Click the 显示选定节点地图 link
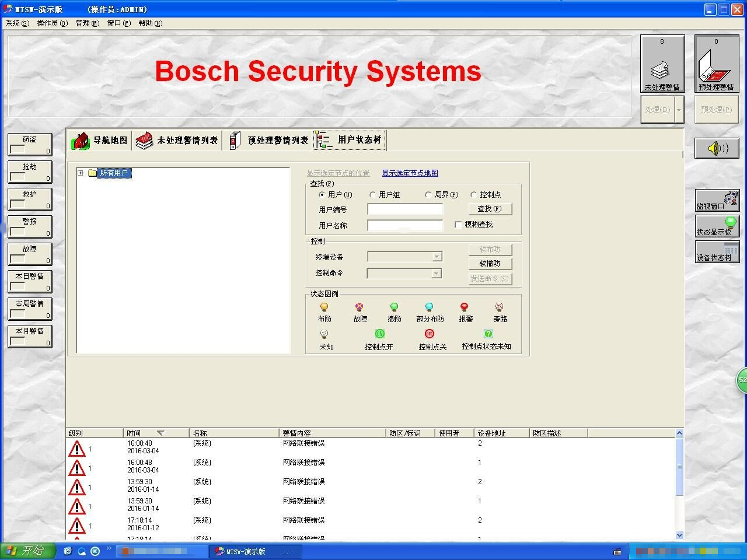 tap(410, 173)
